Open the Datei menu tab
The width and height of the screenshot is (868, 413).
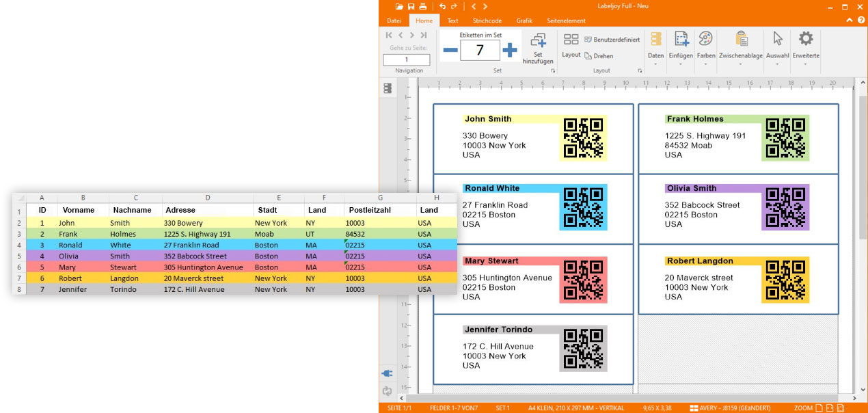click(x=394, y=21)
